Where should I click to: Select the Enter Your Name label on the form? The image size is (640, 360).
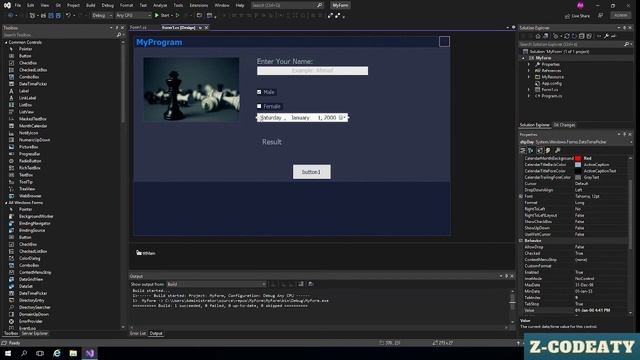click(284, 61)
